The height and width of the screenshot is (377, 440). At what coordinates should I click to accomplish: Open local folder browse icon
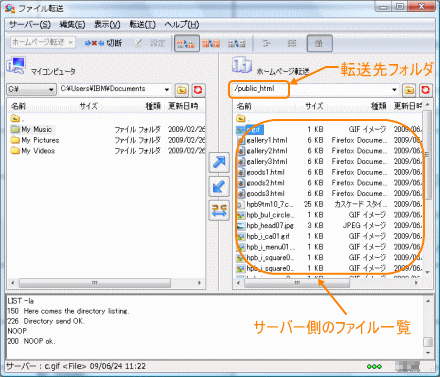182,90
